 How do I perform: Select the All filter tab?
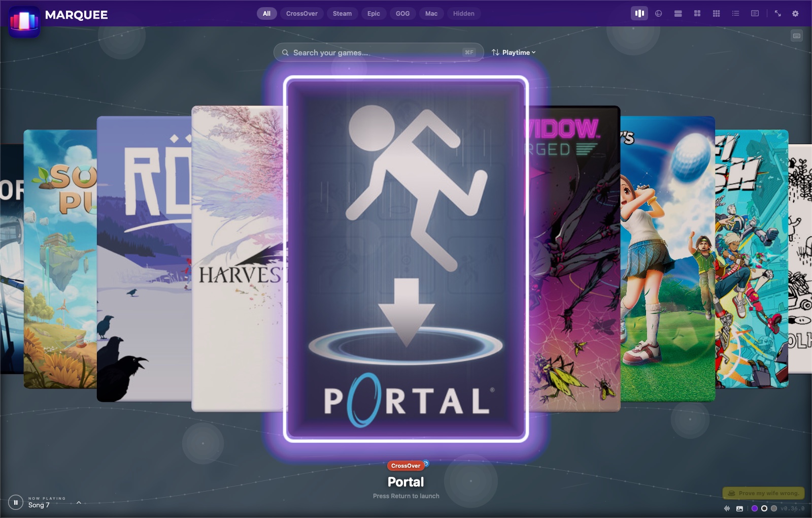click(266, 14)
